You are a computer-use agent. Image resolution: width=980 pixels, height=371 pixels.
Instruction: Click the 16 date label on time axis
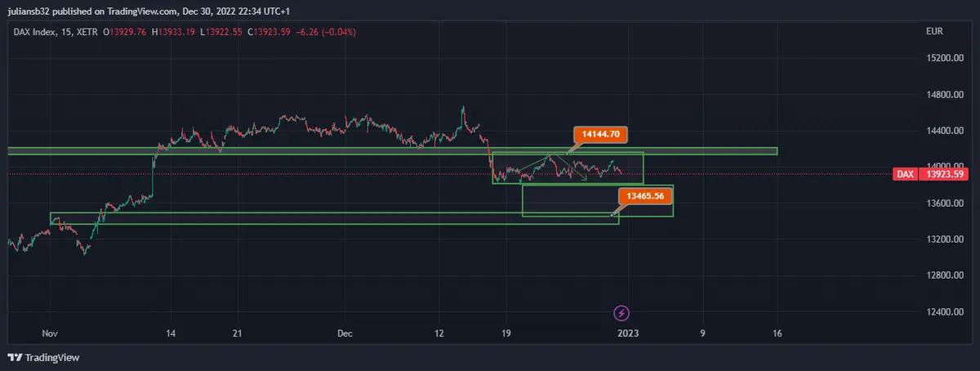coord(777,333)
